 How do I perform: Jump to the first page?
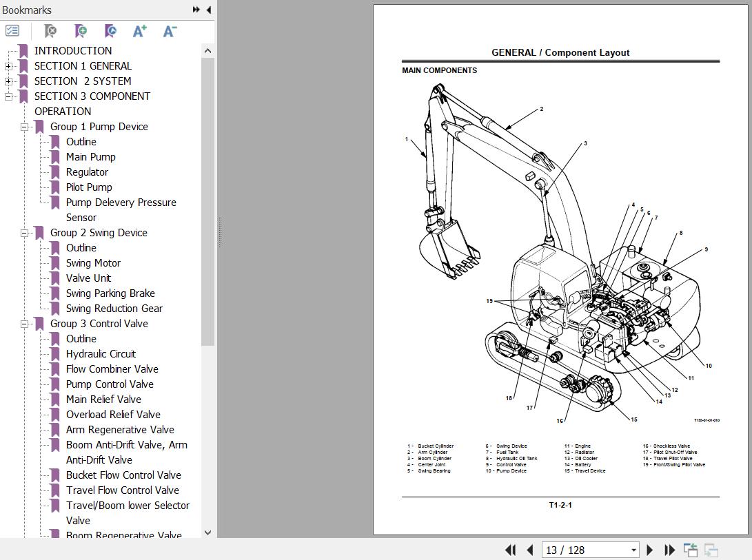click(510, 550)
